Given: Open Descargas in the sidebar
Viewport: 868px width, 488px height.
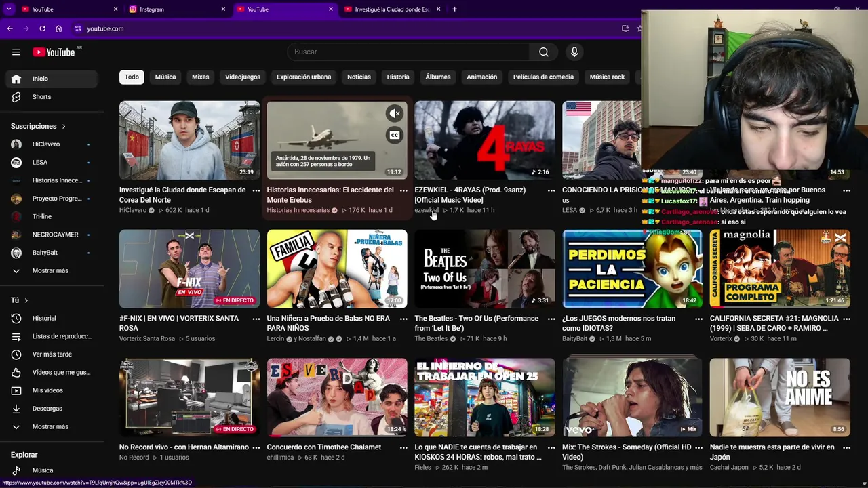Looking at the screenshot, I should coord(52,409).
